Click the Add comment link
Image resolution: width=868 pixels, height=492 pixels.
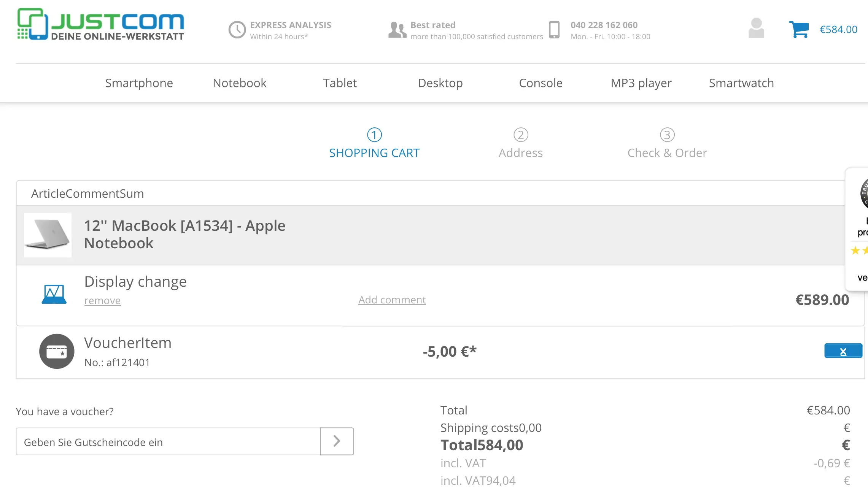(x=392, y=300)
